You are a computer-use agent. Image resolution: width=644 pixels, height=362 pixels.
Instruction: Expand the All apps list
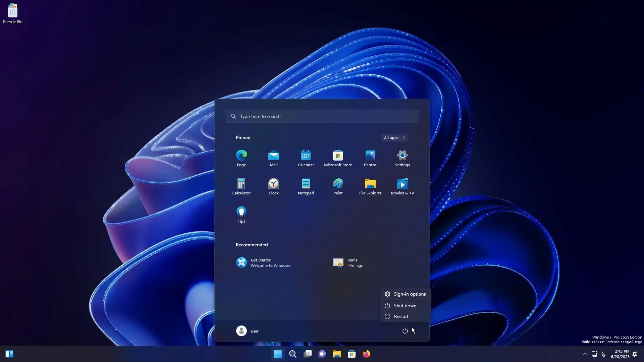[x=394, y=138]
